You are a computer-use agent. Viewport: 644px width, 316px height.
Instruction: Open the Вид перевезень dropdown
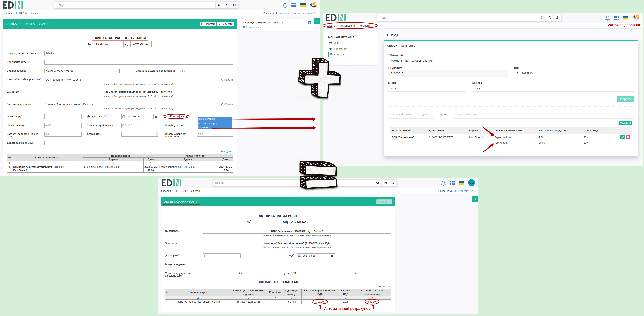pos(82,71)
